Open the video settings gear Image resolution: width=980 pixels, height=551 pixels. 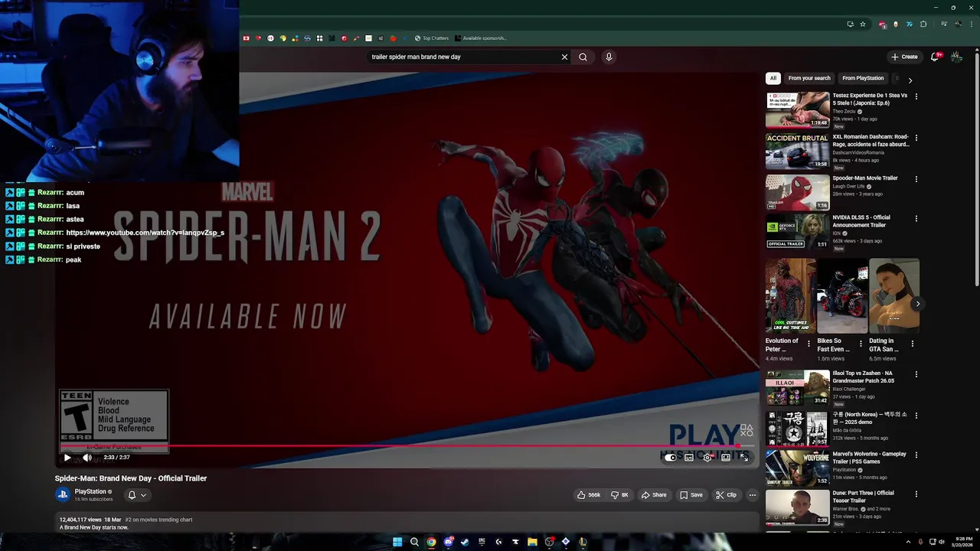click(x=707, y=458)
